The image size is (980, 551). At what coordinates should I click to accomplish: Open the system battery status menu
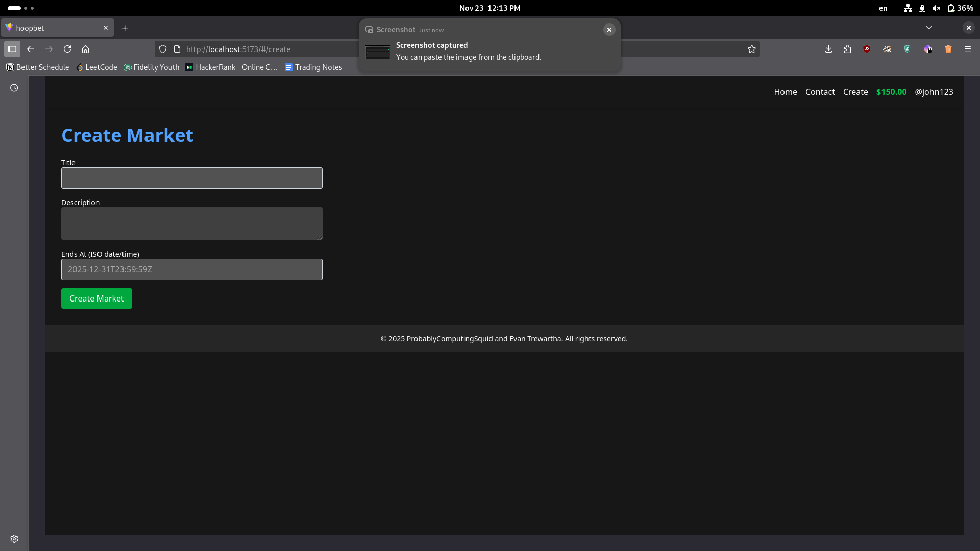[x=960, y=8]
